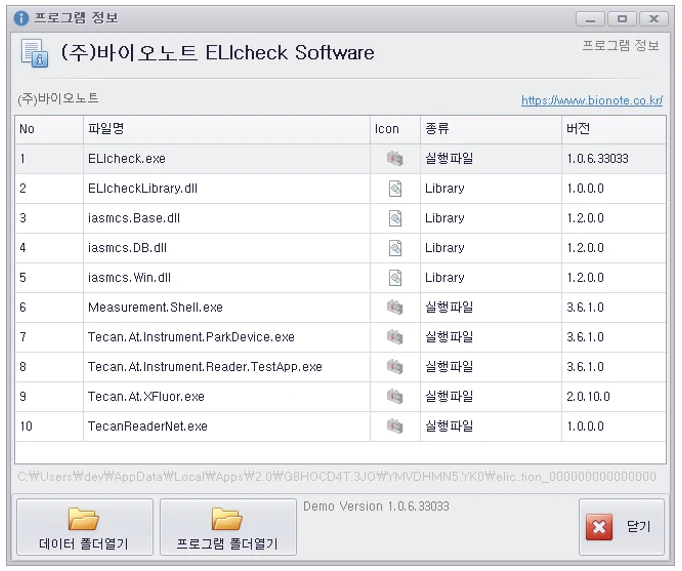This screenshot has height=571, width=682.
Task: Minimize the 프로그램 정보 window
Action: tap(590, 19)
